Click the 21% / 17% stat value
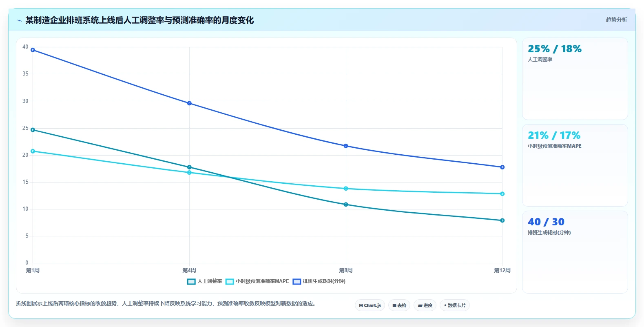 [554, 136]
